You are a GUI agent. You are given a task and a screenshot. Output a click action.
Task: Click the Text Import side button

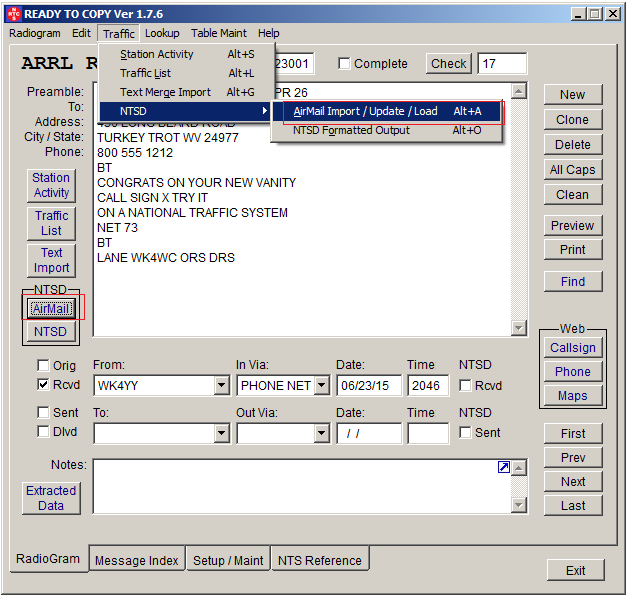point(51,260)
